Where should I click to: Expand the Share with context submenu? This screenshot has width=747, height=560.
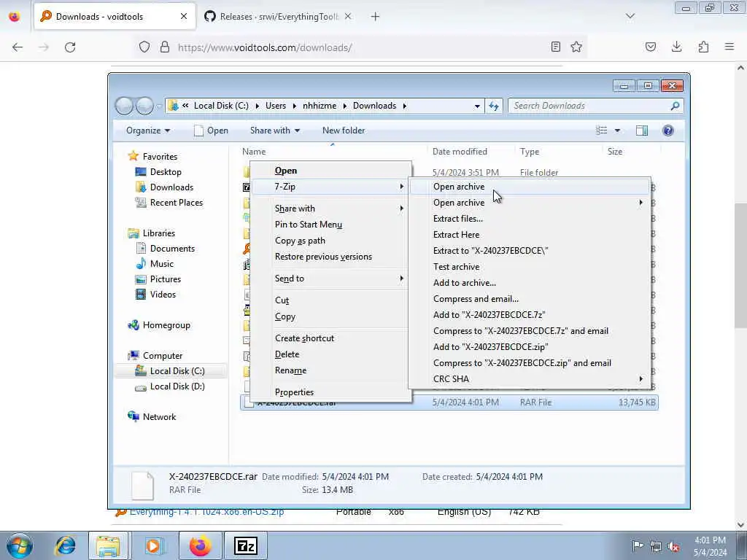[330, 208]
